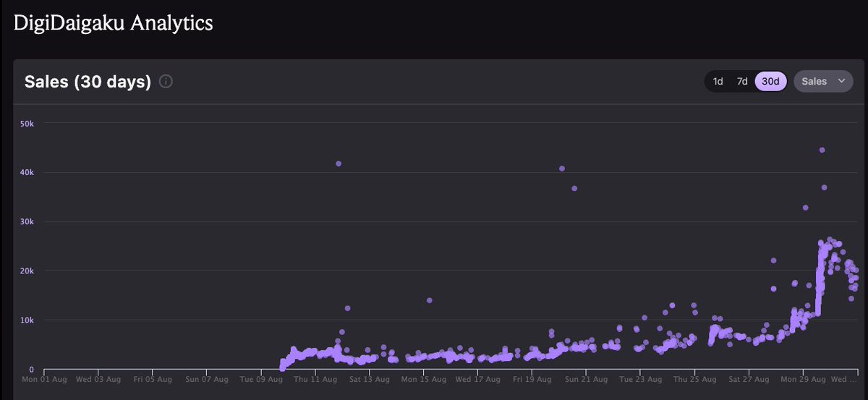The height and width of the screenshot is (400, 868).
Task: Click the Thu 11 Aug axis label
Action: (315, 378)
